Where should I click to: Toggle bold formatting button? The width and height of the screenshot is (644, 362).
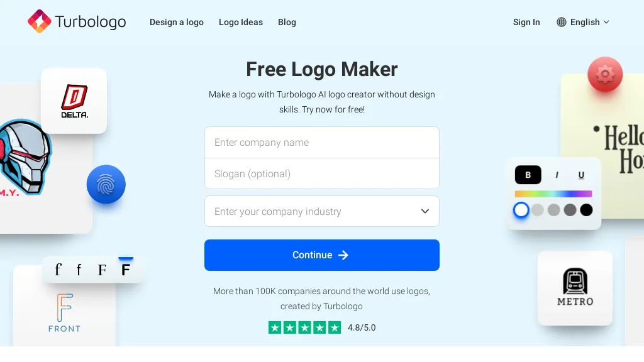coord(528,175)
